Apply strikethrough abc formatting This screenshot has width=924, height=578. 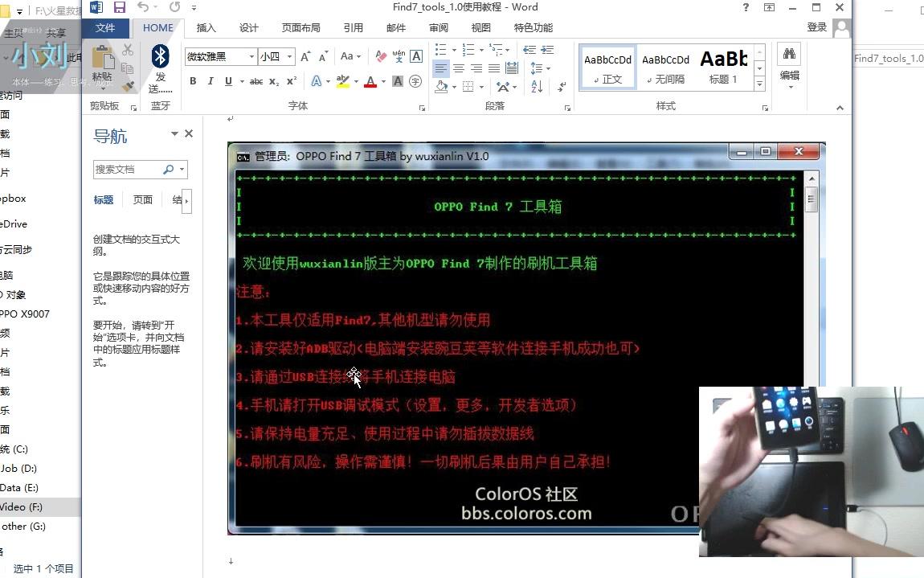(256, 81)
